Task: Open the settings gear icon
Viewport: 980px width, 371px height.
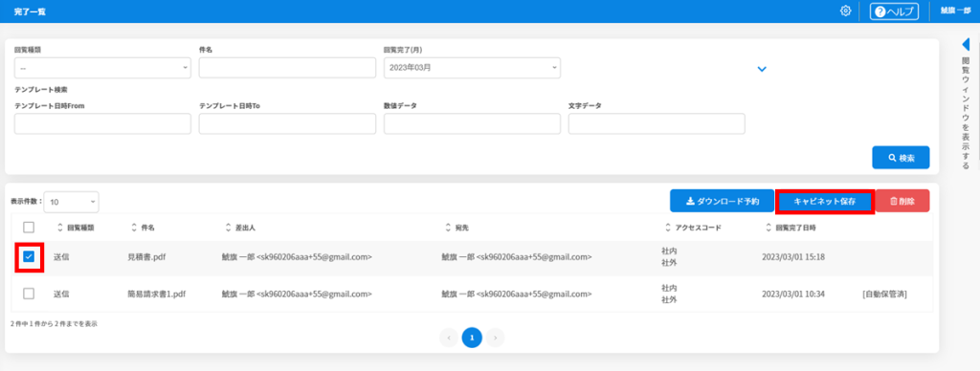Action: tap(846, 11)
